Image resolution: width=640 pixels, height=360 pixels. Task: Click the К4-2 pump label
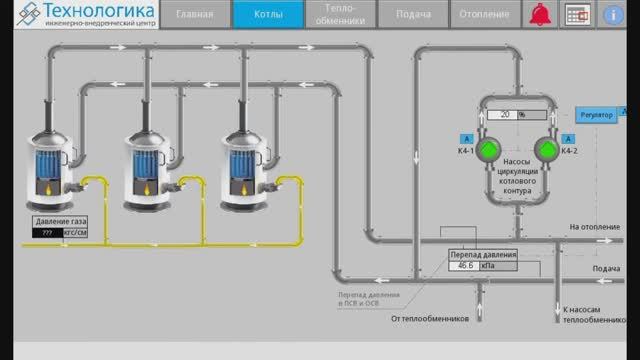point(569,151)
